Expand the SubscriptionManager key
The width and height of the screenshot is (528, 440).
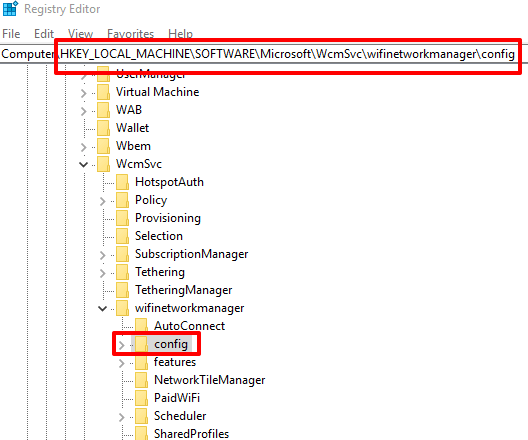pos(102,255)
